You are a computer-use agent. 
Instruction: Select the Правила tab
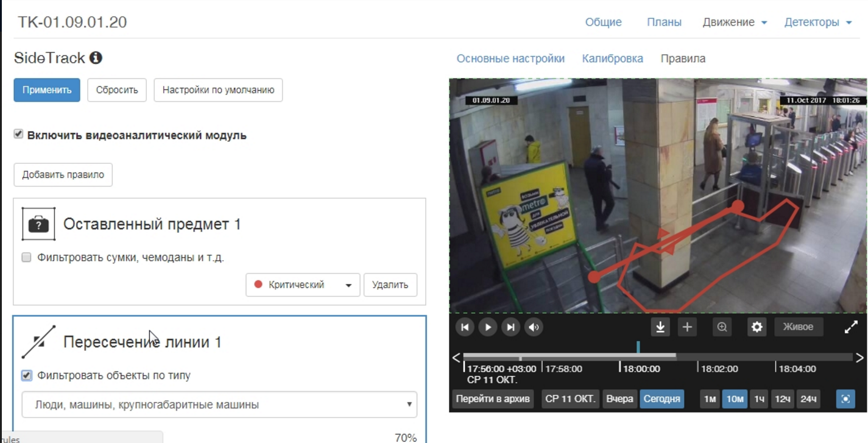tap(683, 59)
